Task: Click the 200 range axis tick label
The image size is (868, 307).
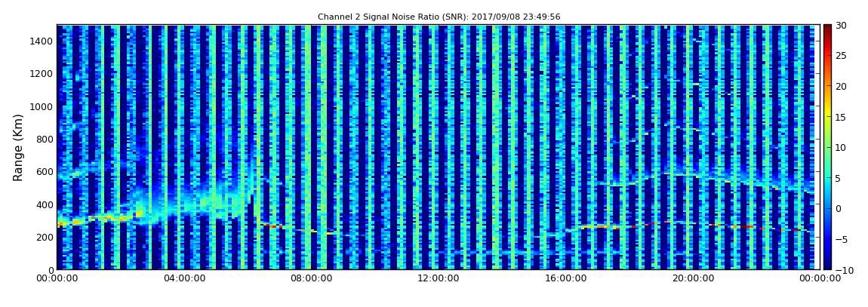Action: [x=45, y=238]
